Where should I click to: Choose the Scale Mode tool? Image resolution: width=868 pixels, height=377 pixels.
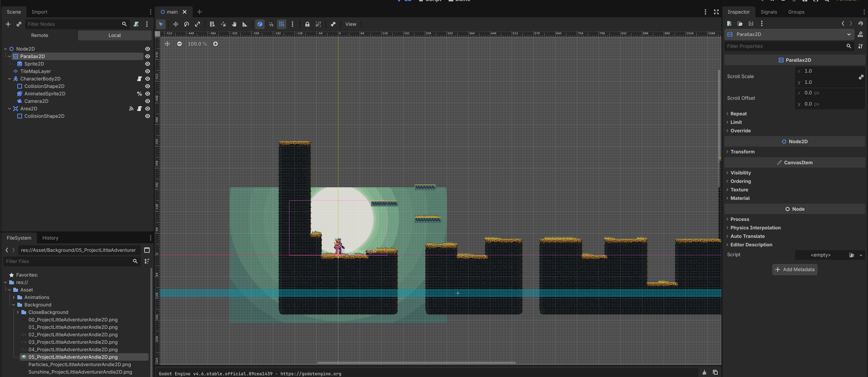pyautogui.click(x=197, y=24)
